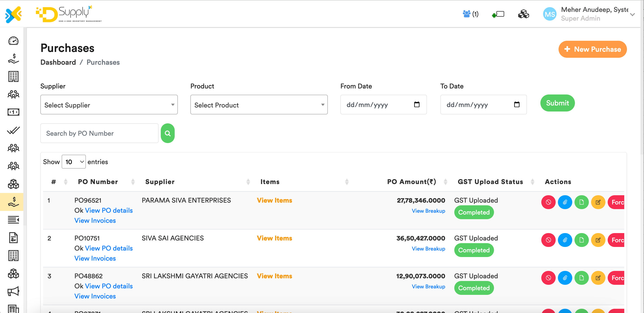Open the first hand-with-dollar sidebar icon
644x313 pixels.
click(13, 59)
